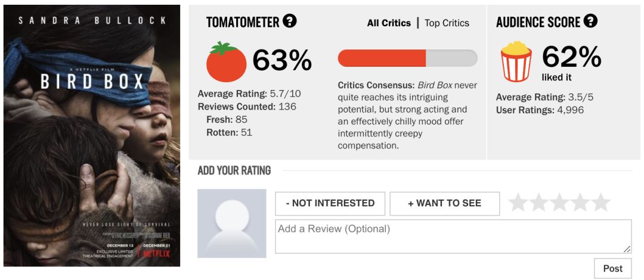The width and height of the screenshot is (644, 280).
Task: Click the popcorn bucket icon
Action: point(516,61)
